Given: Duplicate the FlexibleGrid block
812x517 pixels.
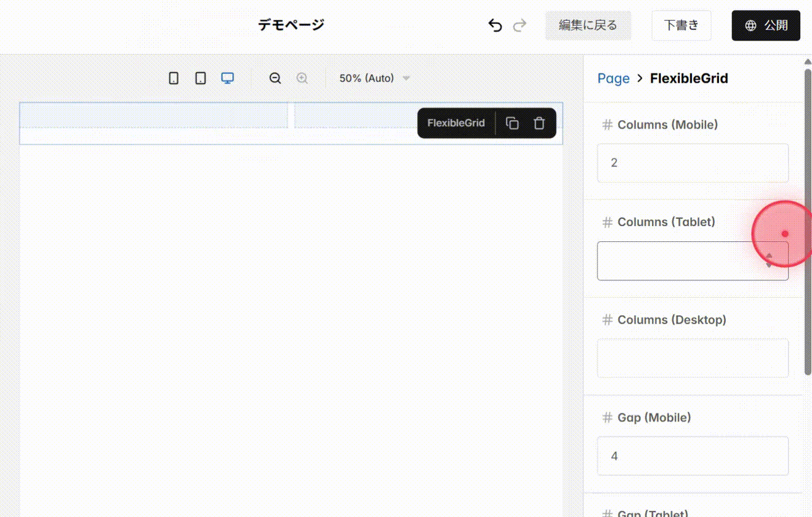Looking at the screenshot, I should [512, 123].
